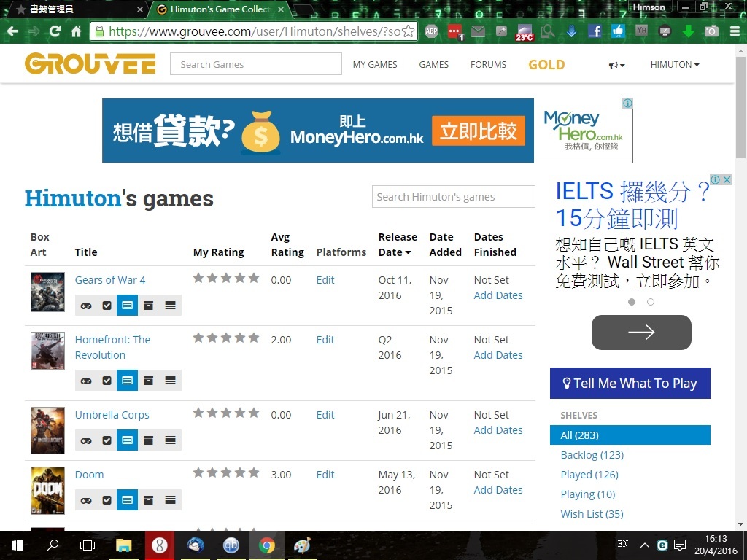Open the Chrome hamburger menu

735,31
